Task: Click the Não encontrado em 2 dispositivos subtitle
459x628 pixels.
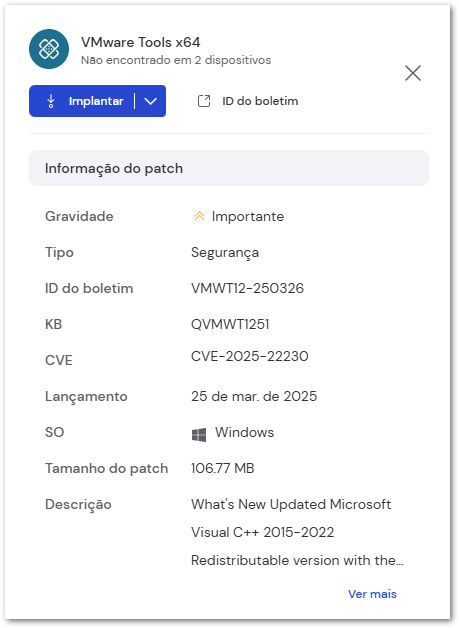Action: [176, 60]
